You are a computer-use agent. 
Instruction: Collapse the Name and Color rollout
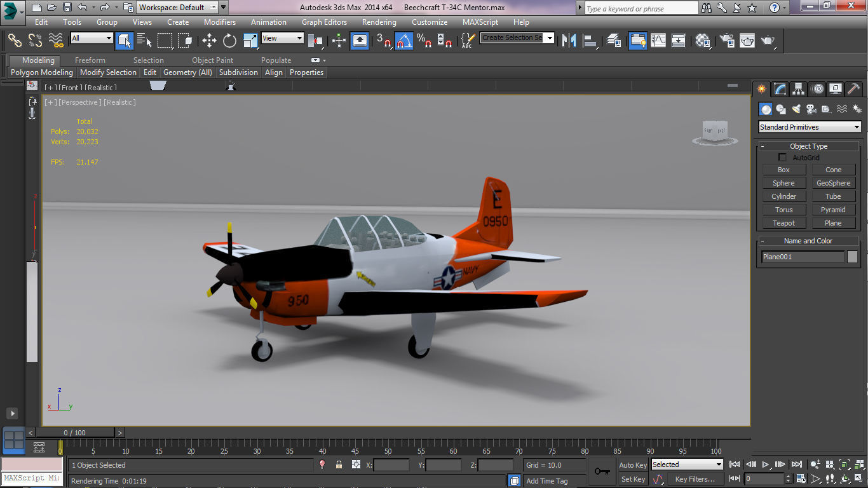[x=808, y=241]
